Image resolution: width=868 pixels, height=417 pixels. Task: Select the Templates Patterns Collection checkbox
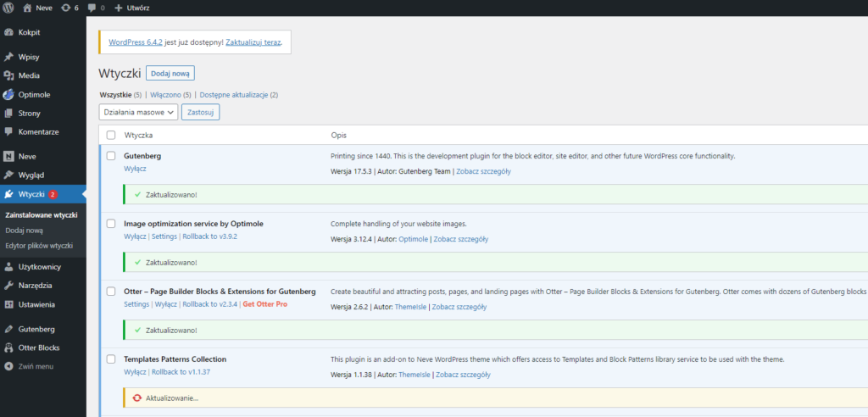(111, 359)
